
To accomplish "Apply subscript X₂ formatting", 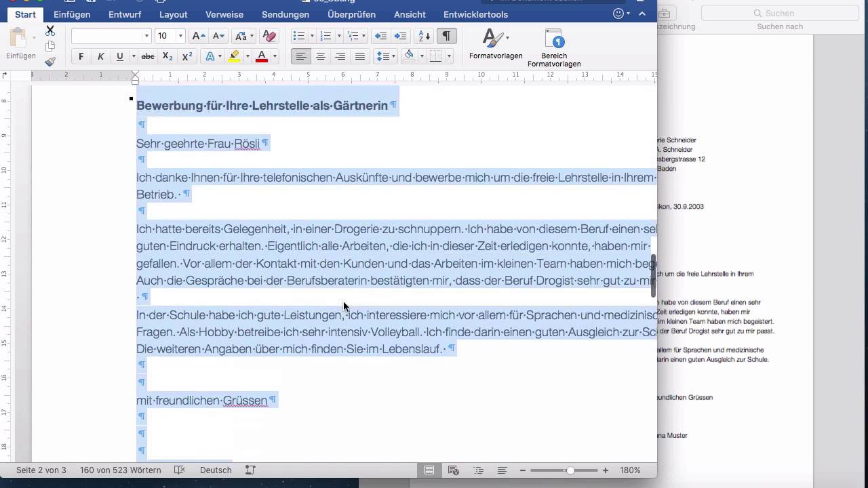I will pos(167,57).
